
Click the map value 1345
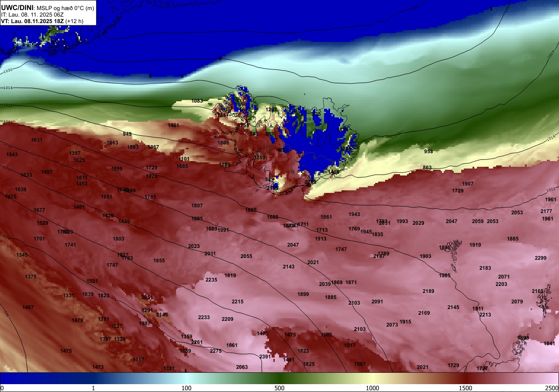click(22, 255)
